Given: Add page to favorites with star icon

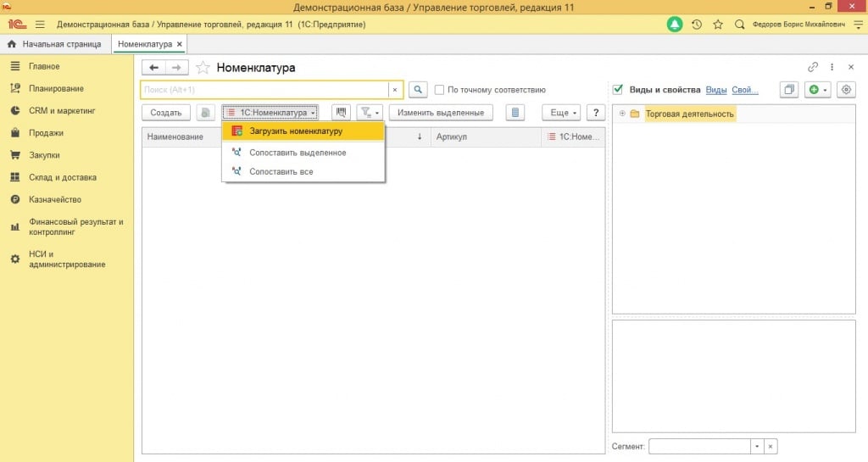Looking at the screenshot, I should pos(203,68).
